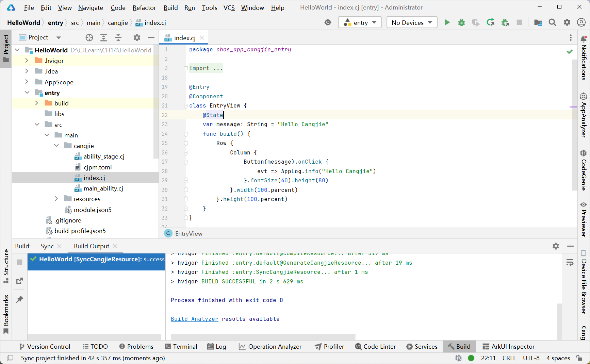Open the CodeGenie side panel
The width and height of the screenshot is (590, 364).
click(x=584, y=170)
